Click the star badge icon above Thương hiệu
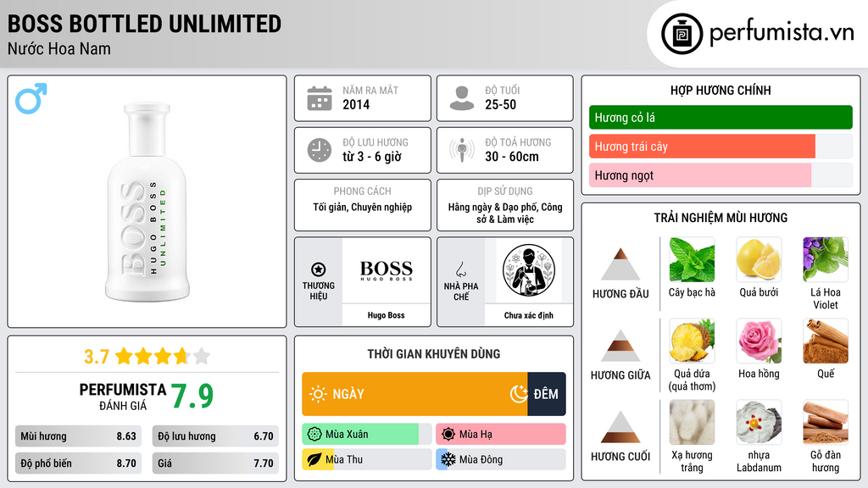868x488 pixels. [319, 269]
